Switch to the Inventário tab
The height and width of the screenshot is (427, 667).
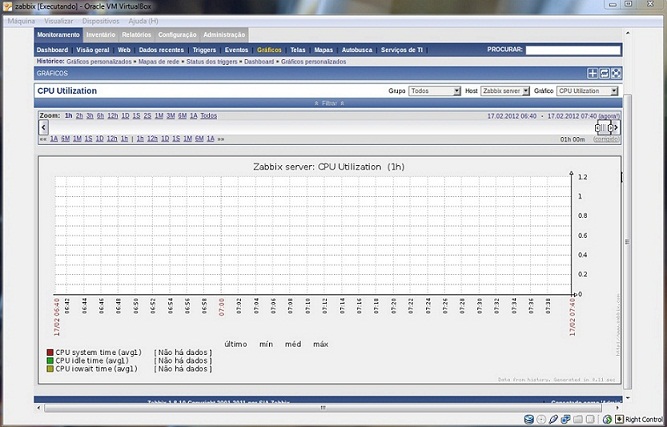pyautogui.click(x=101, y=35)
